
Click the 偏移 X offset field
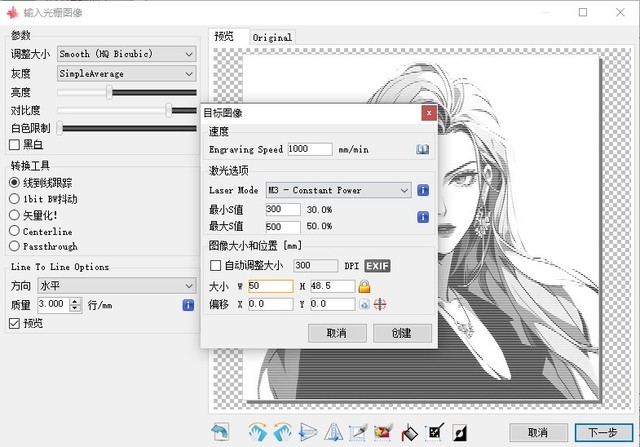[x=271, y=304]
